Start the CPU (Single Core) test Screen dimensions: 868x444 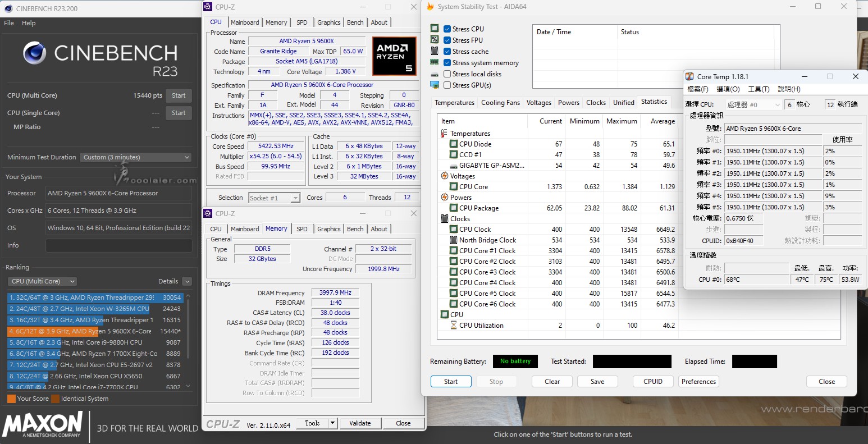point(179,113)
